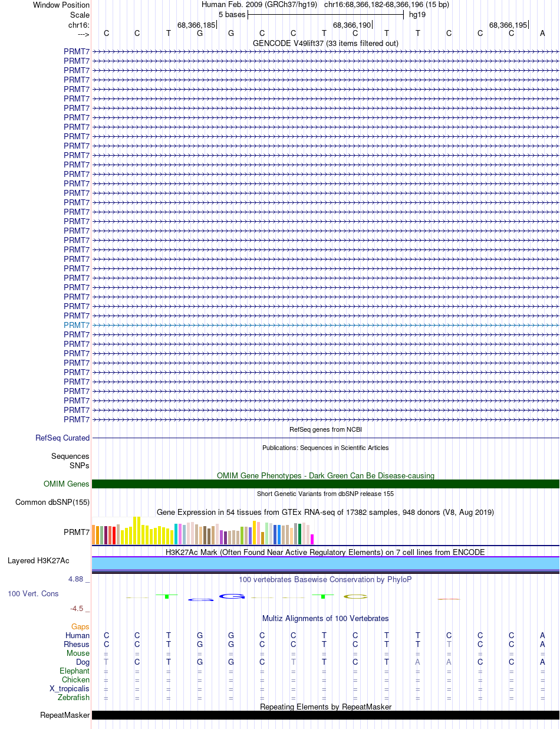Click the OMIM Genes label

(x=67, y=484)
